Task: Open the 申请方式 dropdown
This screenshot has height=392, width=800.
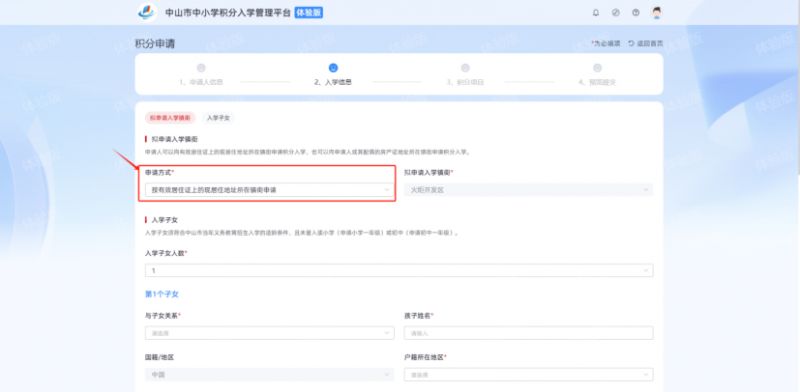Action: click(269, 190)
